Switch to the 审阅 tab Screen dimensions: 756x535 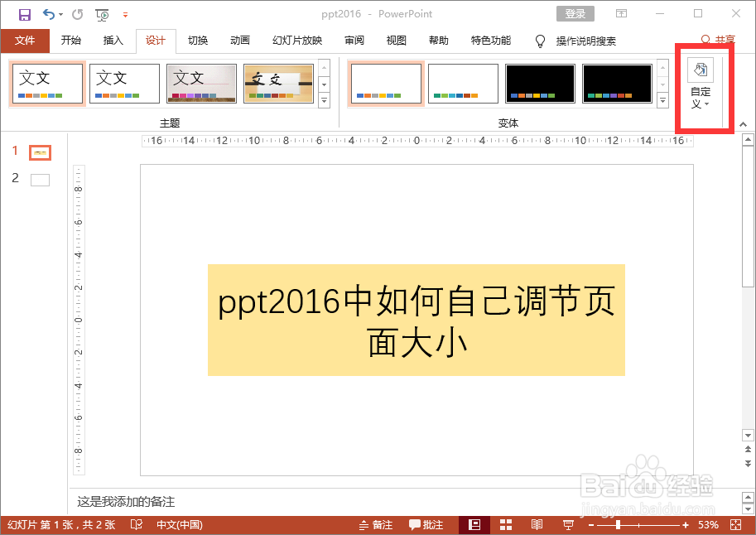pyautogui.click(x=354, y=41)
